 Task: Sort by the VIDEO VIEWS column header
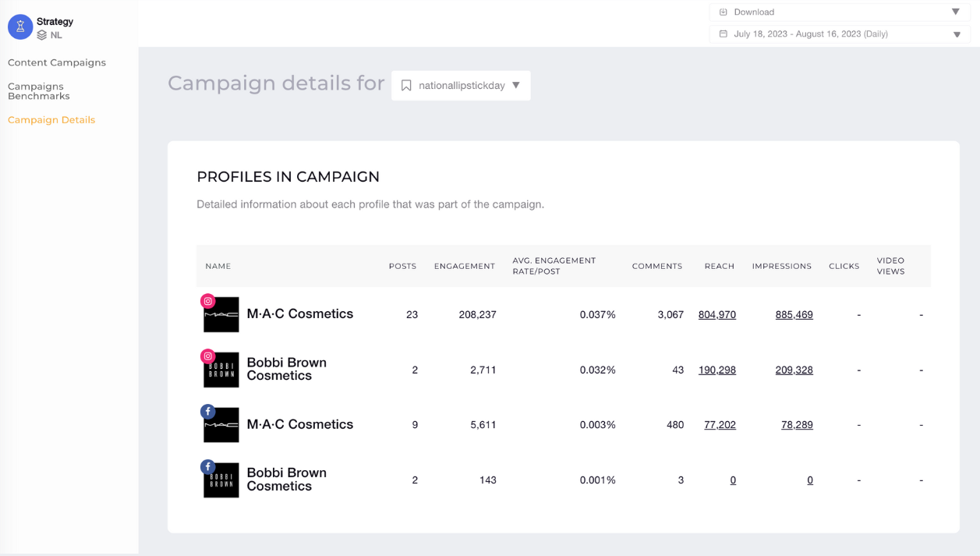point(891,266)
